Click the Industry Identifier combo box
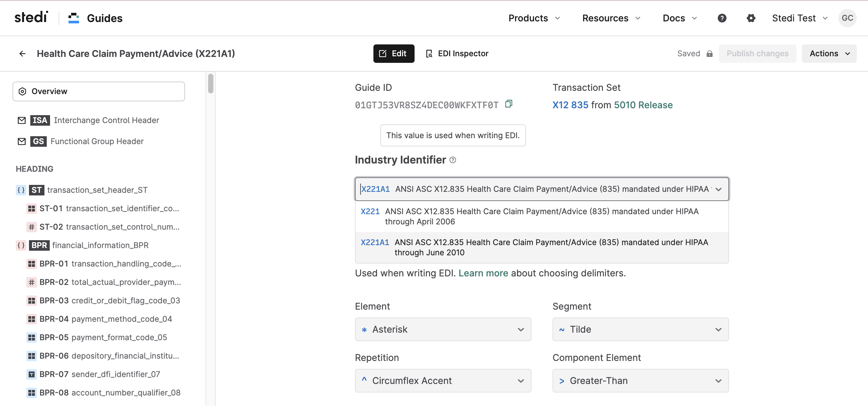The image size is (868, 406). [542, 189]
